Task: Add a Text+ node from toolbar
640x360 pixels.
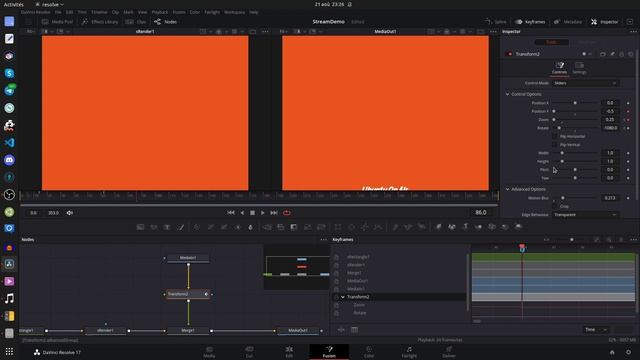Action: [167, 227]
